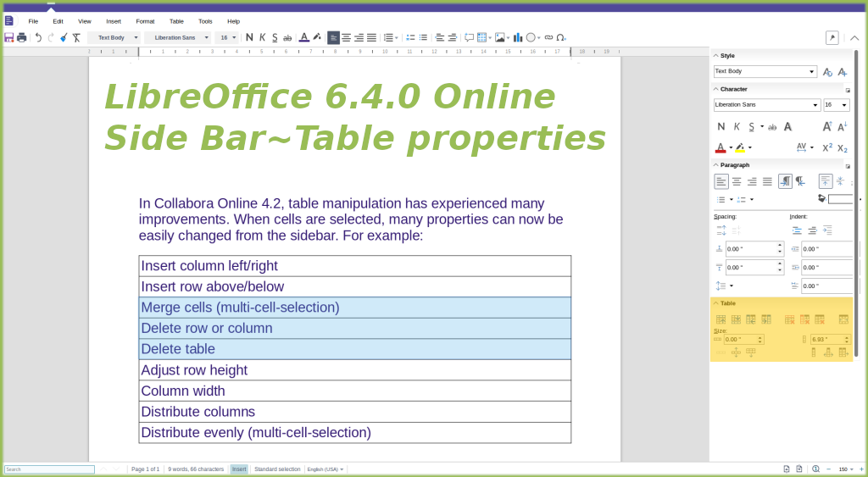
Task: Click the Insert image icon in toolbar
Action: point(500,37)
